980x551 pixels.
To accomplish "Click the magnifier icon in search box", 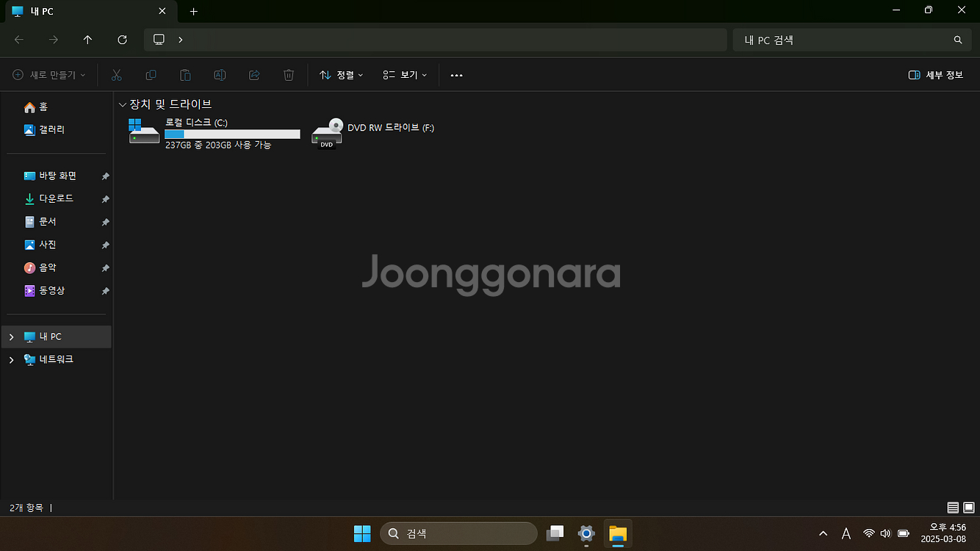I will click(957, 40).
